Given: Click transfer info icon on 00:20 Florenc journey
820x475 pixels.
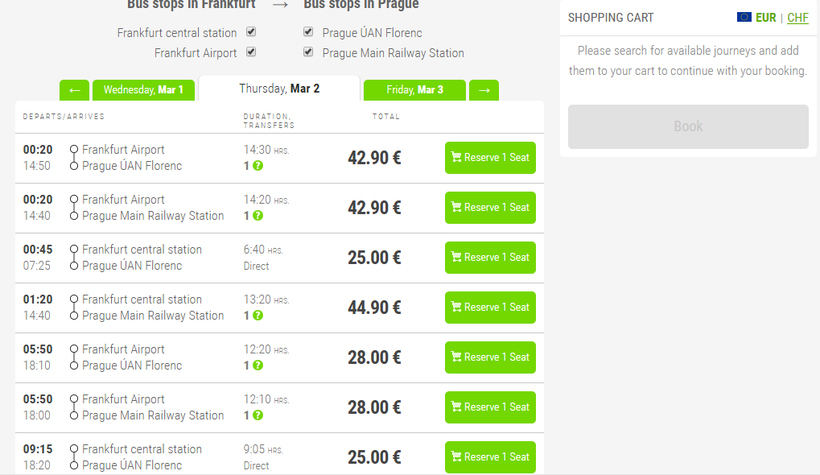Looking at the screenshot, I should tap(258, 166).
